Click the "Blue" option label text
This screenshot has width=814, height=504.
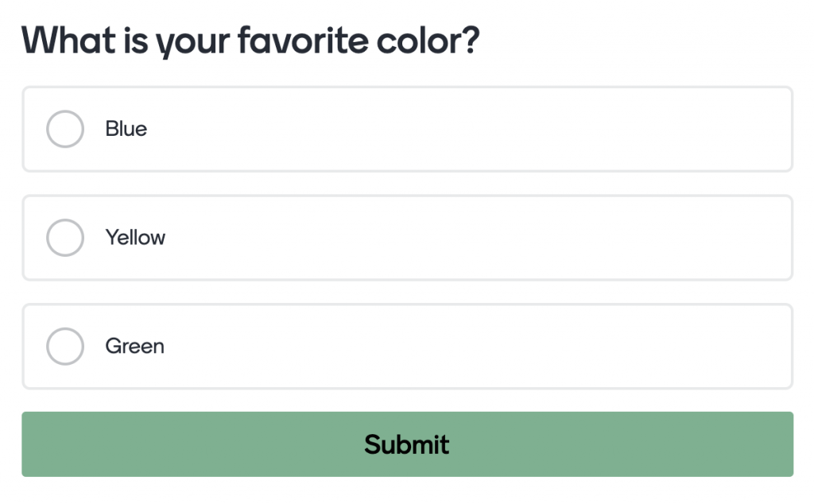click(x=126, y=129)
